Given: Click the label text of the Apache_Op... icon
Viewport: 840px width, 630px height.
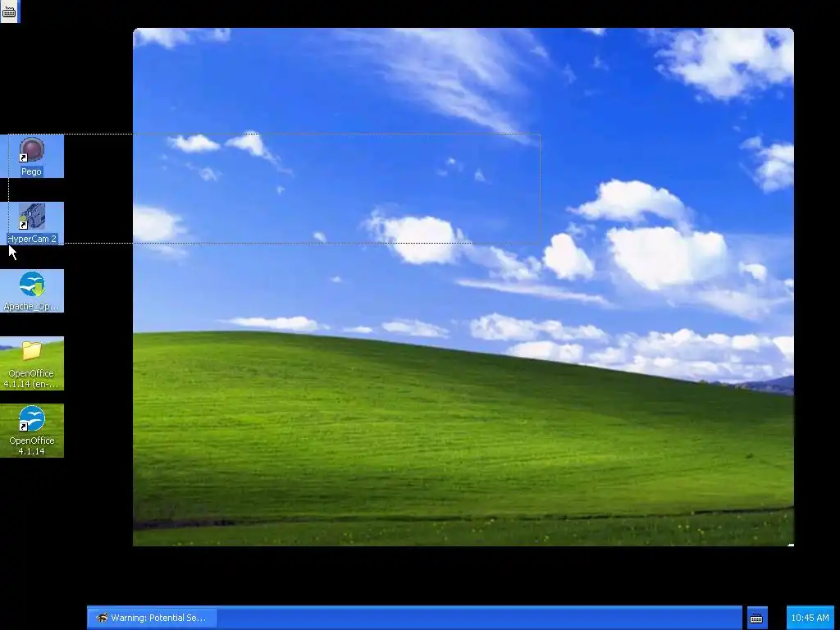Looking at the screenshot, I should point(31,307).
